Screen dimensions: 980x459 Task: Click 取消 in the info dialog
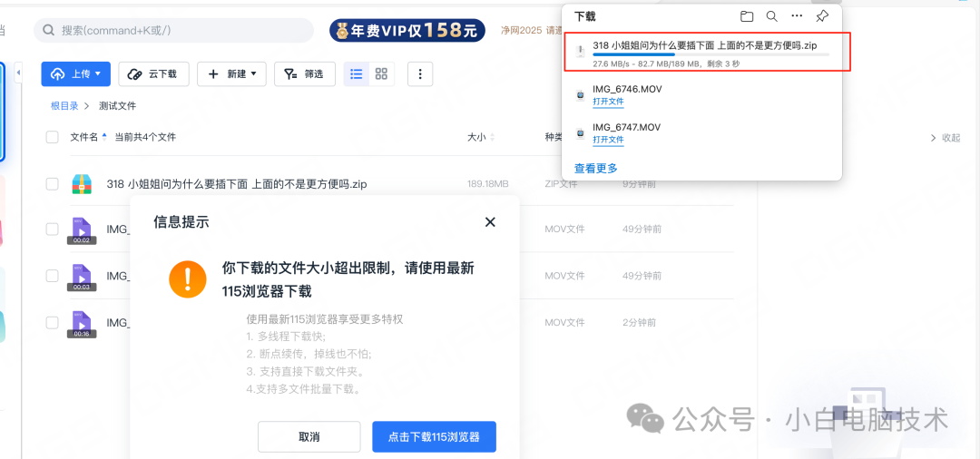(309, 436)
